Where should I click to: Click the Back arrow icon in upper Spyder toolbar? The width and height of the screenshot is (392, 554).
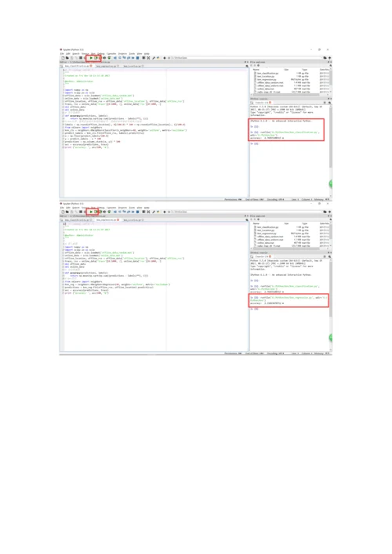click(x=165, y=58)
